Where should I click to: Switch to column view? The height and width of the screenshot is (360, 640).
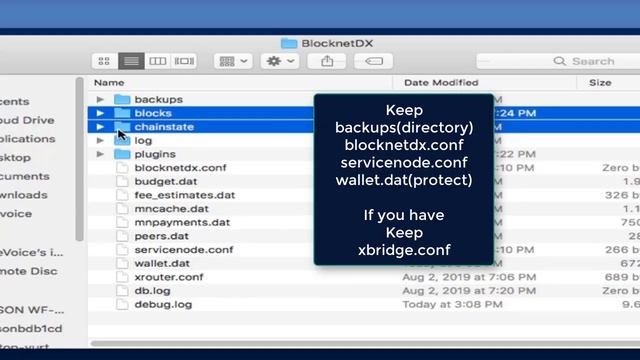[158, 61]
